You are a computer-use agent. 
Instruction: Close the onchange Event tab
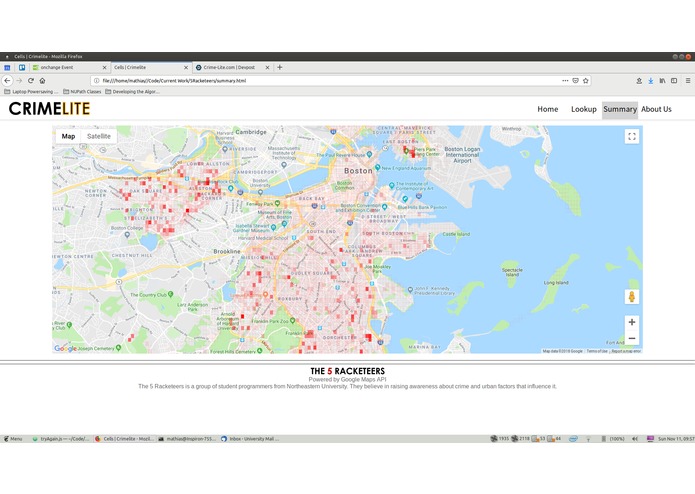[105, 67]
